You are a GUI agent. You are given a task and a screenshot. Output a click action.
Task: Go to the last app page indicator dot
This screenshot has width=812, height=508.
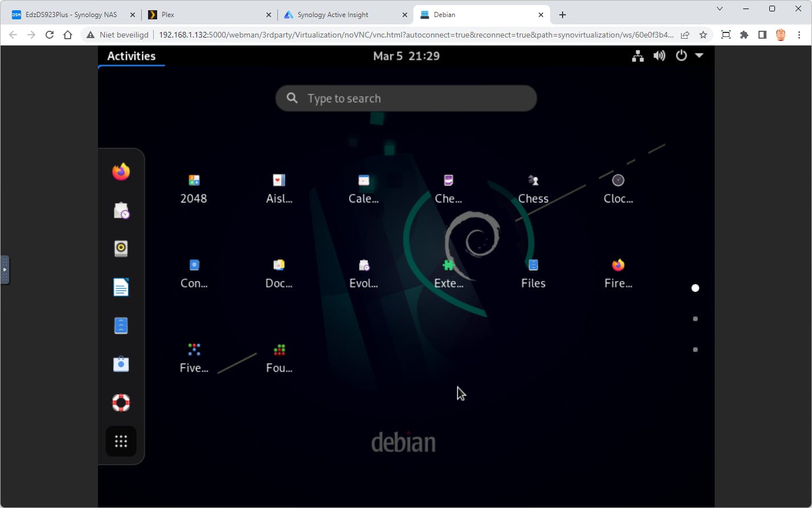point(695,349)
